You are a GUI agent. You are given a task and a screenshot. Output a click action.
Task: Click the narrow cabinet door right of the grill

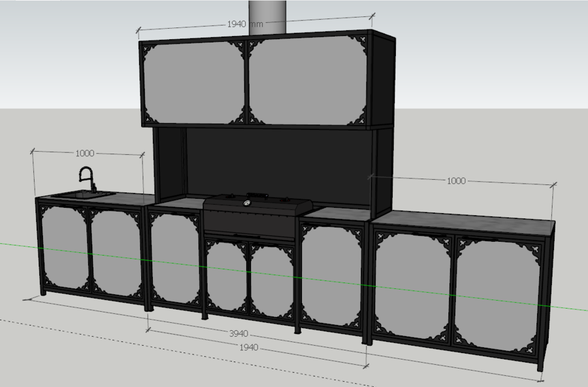331,275
